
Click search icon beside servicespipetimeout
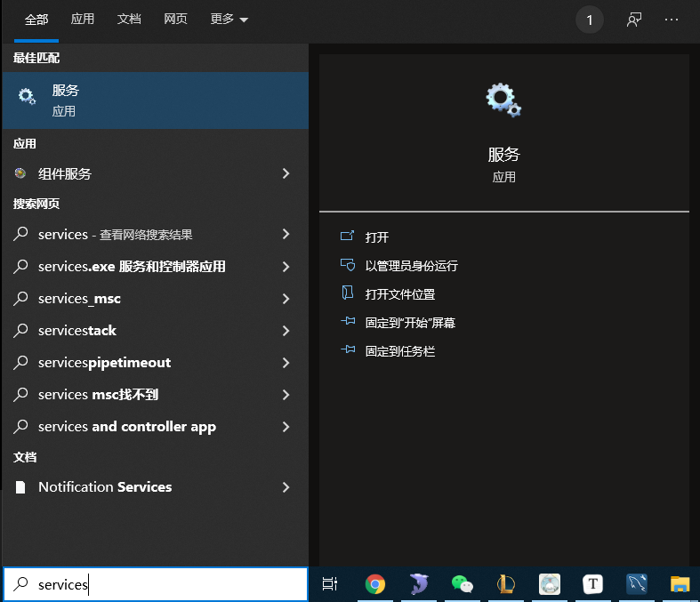pyautogui.click(x=20, y=363)
